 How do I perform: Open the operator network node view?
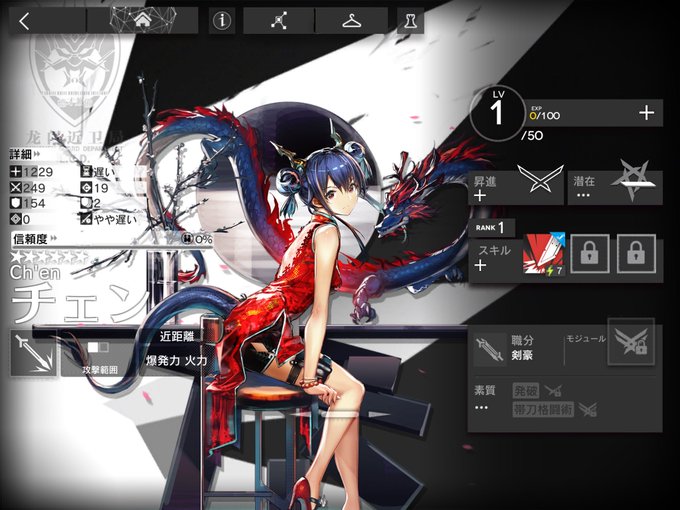point(278,20)
